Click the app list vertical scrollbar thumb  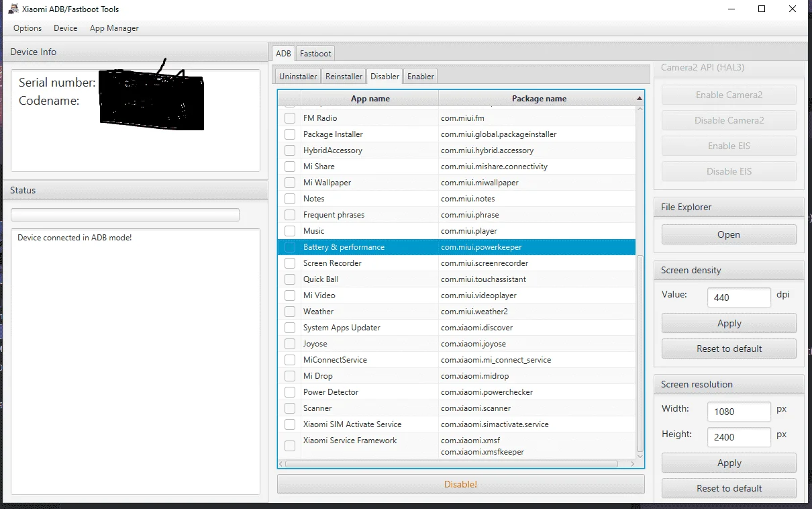[x=640, y=354]
